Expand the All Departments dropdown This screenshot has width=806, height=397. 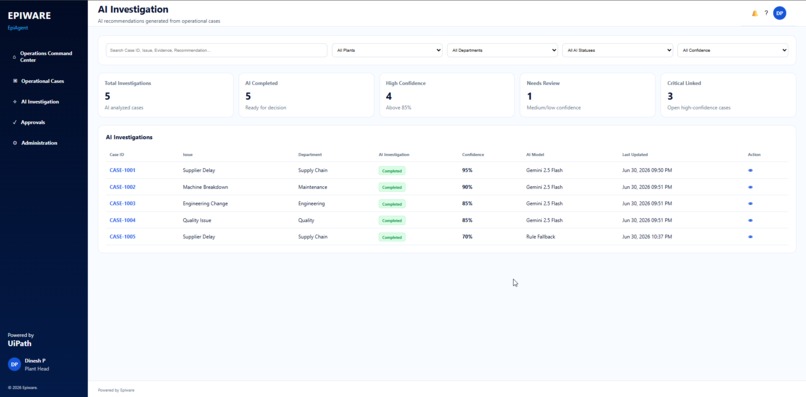502,50
